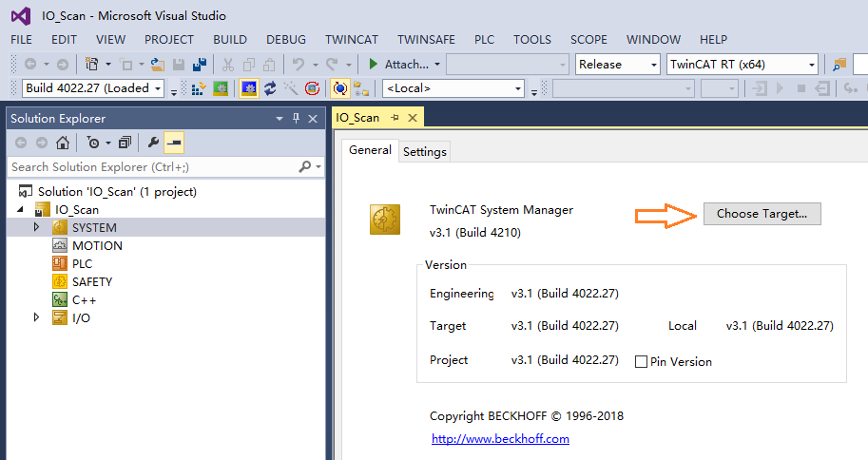Click the Toggle Free Run State icon
868x460 pixels.
click(x=311, y=88)
